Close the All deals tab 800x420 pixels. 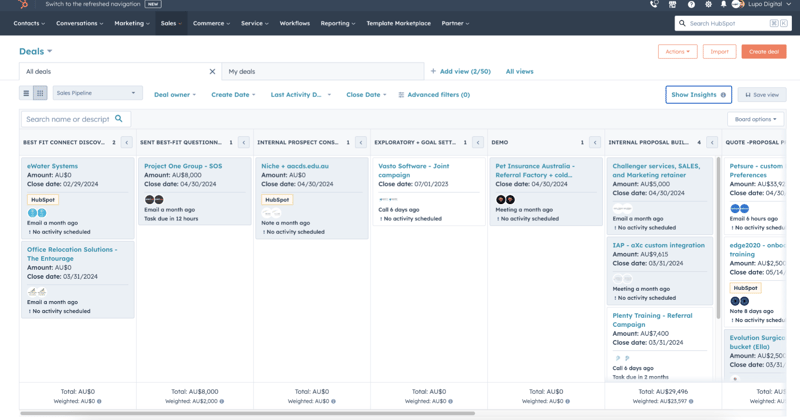tap(212, 71)
